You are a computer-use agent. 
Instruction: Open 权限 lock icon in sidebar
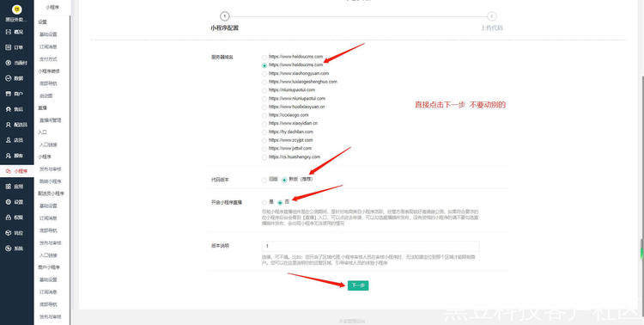pos(9,218)
